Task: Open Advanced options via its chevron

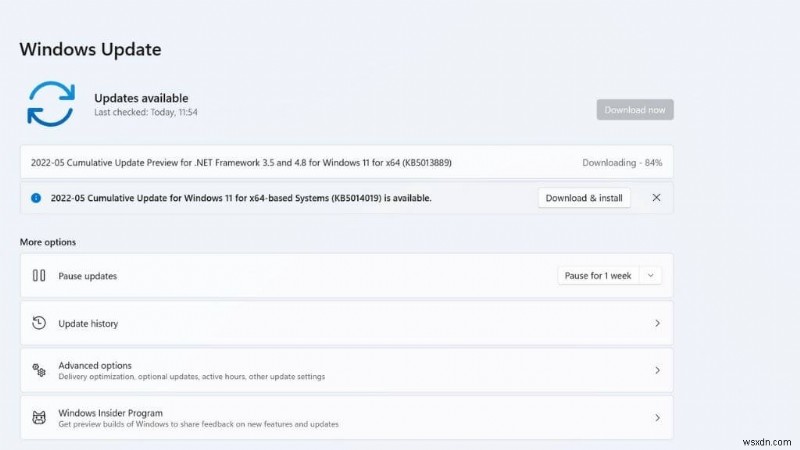Action: coord(657,370)
